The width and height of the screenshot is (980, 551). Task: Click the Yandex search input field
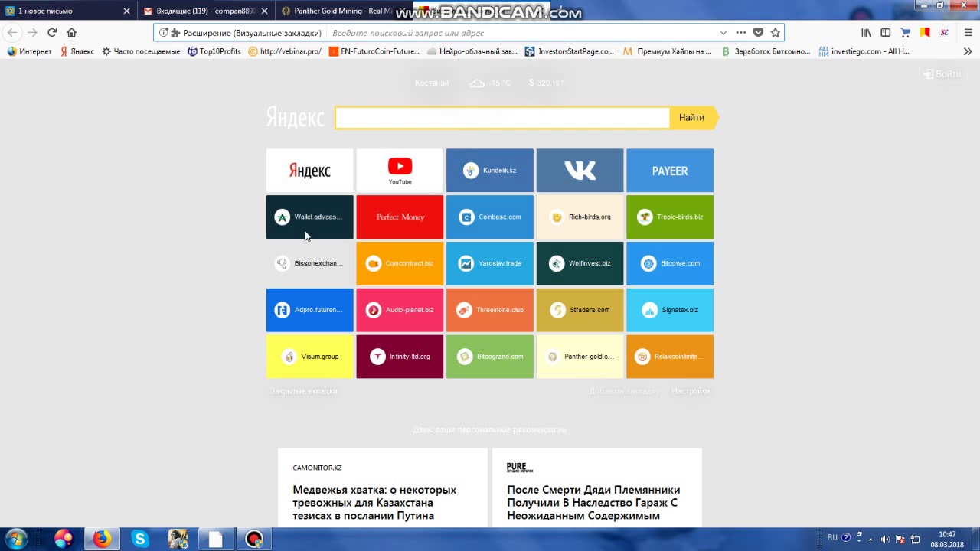tap(502, 117)
